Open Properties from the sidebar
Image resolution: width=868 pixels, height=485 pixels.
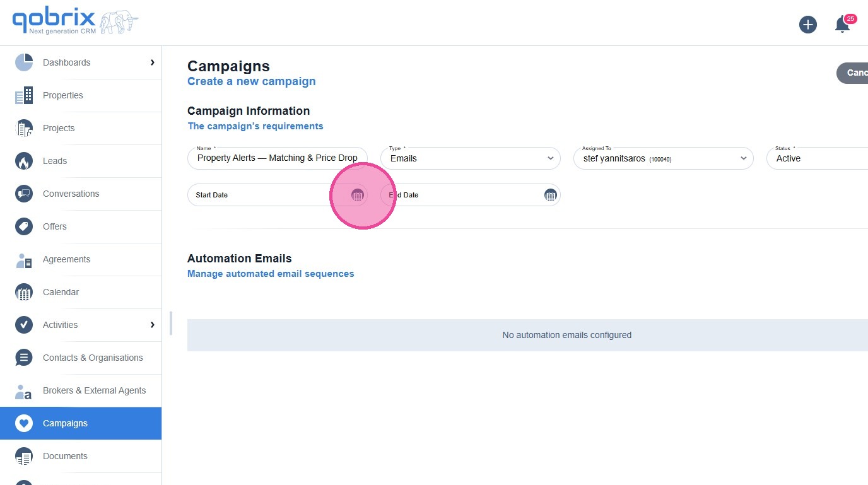(x=81, y=95)
